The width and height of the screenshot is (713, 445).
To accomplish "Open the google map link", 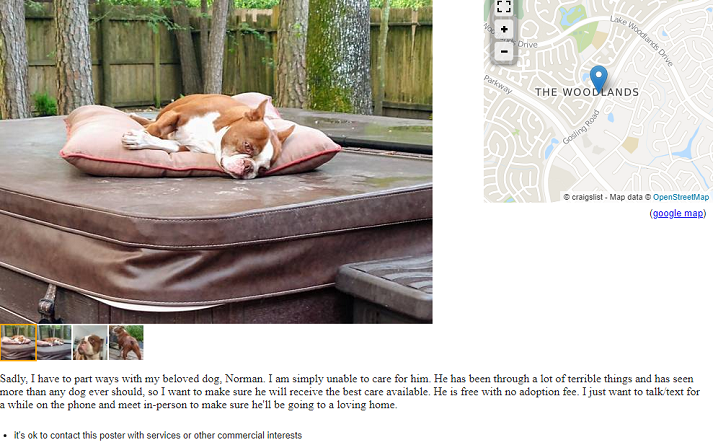I will point(678,213).
